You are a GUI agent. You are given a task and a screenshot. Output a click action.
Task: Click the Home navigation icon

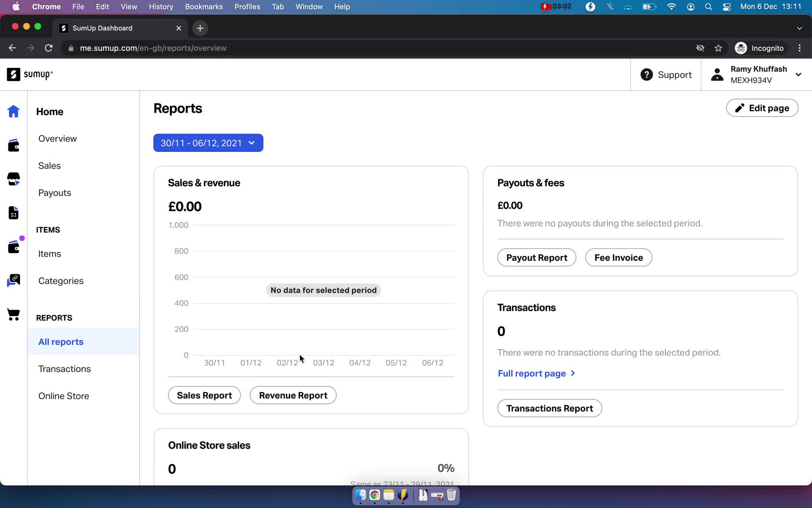click(x=14, y=110)
